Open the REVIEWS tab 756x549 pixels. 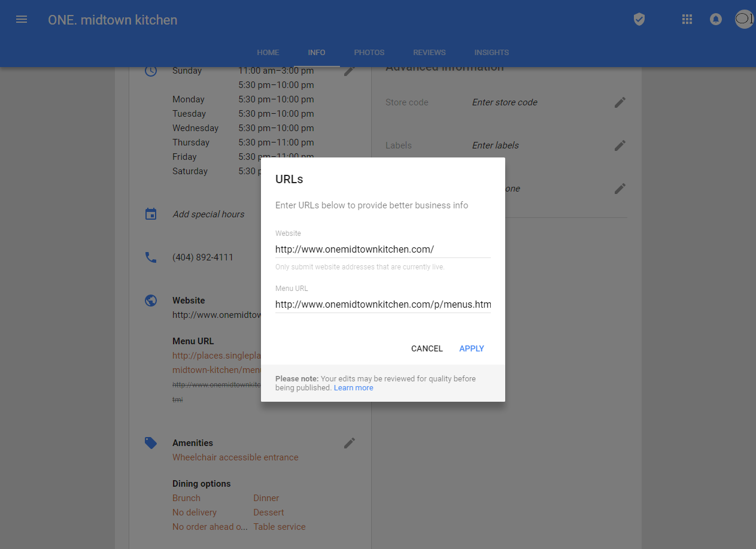point(429,53)
